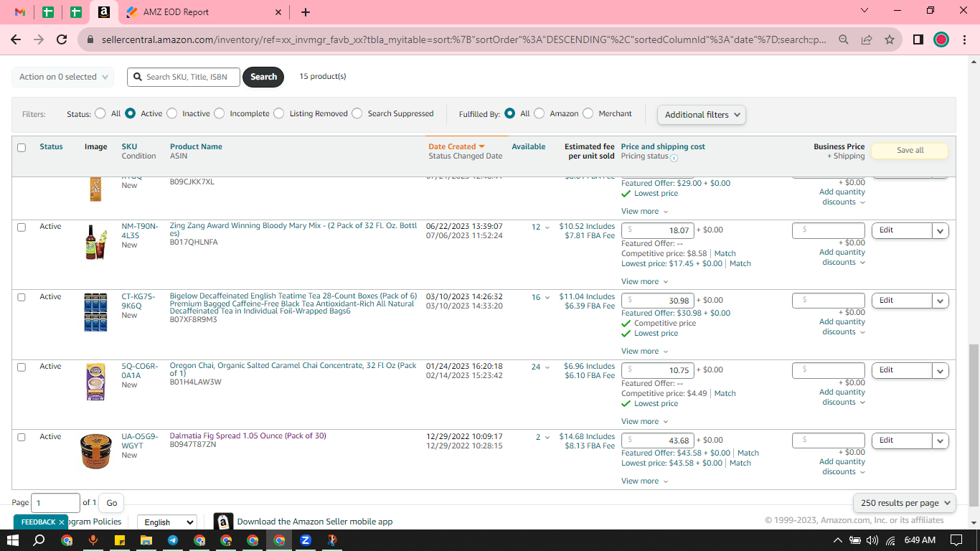Select the Listing Removed status filter
980x551 pixels.
[x=278, y=113]
